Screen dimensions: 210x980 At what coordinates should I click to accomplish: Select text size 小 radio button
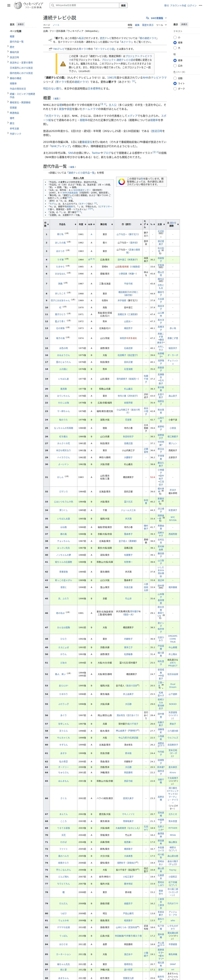(x=175, y=37)
